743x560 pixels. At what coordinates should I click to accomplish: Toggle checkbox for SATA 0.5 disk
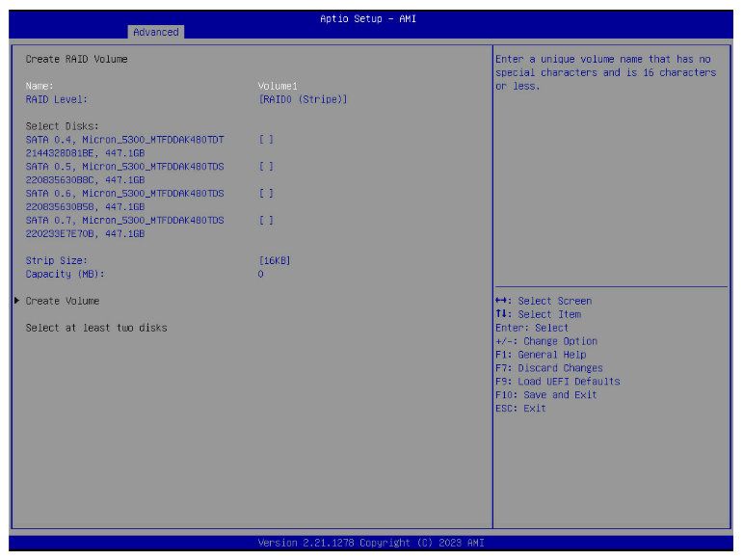(266, 167)
